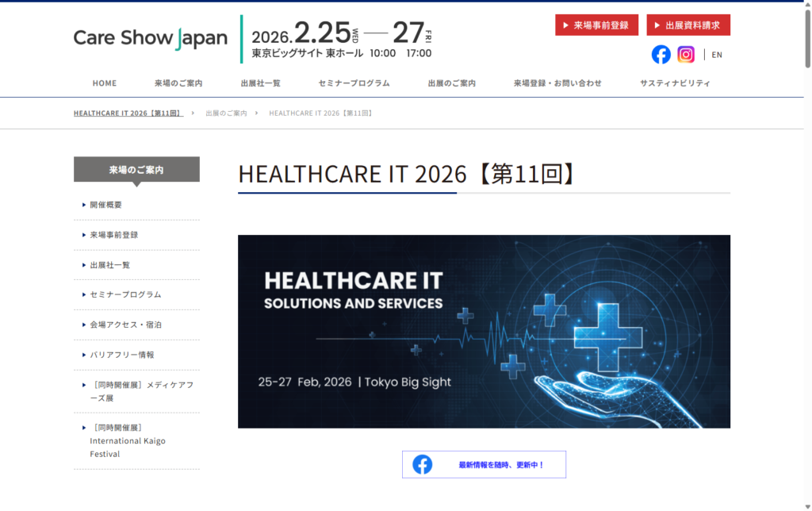This screenshot has height=511, width=812.
Task: Click the Care Show Japan logo
Action: point(150,37)
